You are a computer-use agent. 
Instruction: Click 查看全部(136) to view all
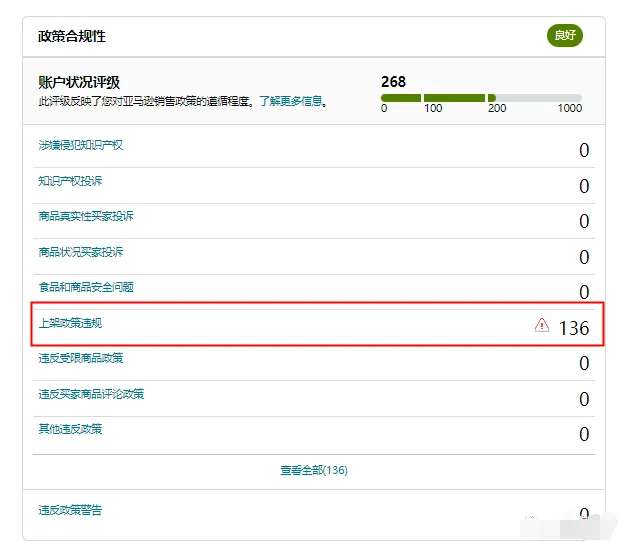pyautogui.click(x=314, y=470)
